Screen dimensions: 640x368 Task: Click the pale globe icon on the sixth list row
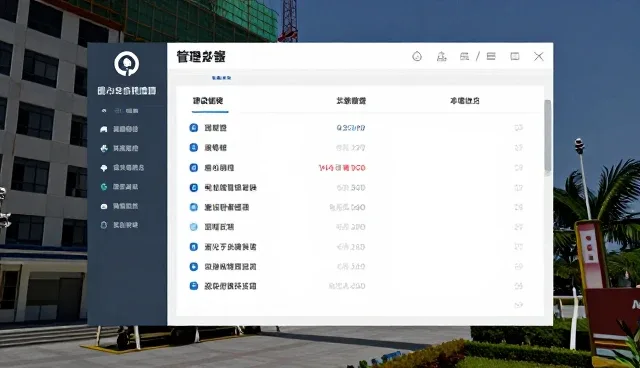194,227
